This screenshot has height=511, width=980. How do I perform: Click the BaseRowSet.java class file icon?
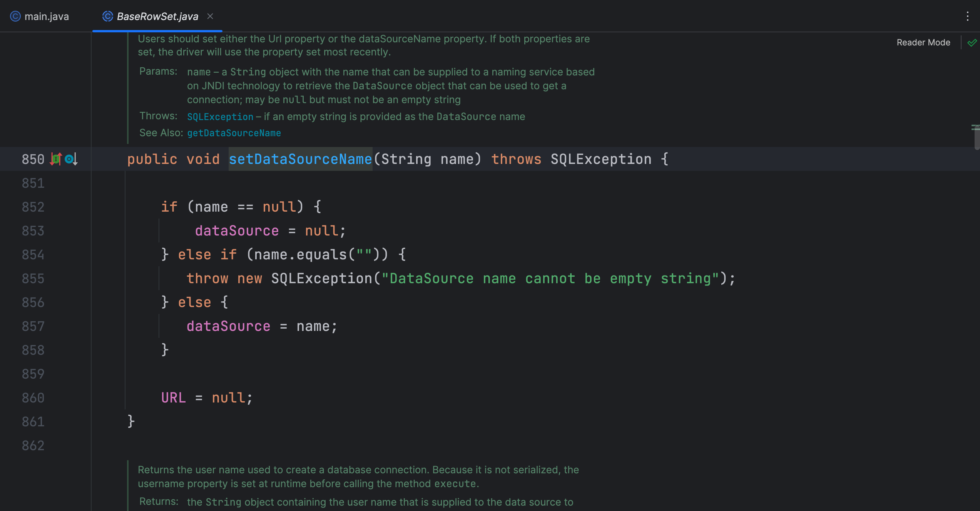point(107,16)
